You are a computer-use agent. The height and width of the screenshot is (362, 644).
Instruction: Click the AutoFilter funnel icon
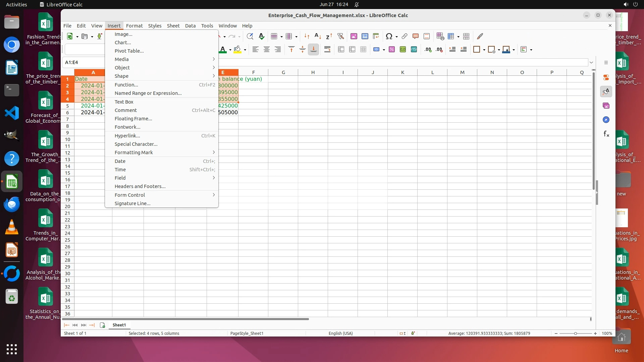[x=340, y=36]
